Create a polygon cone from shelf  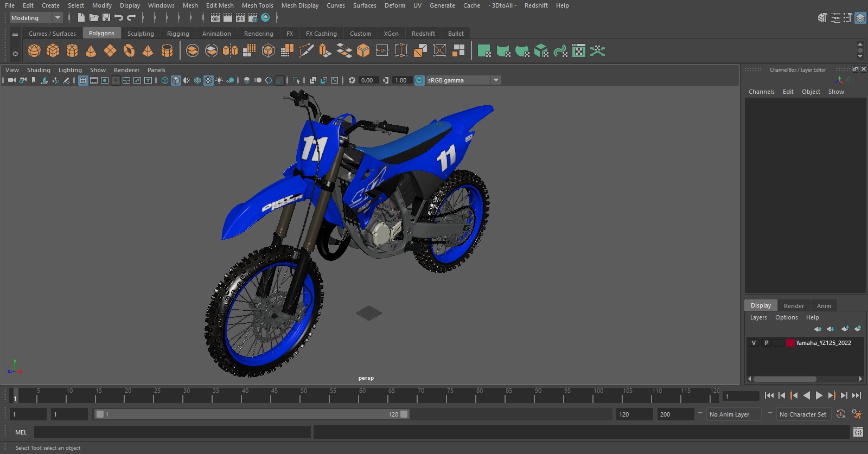click(x=91, y=51)
